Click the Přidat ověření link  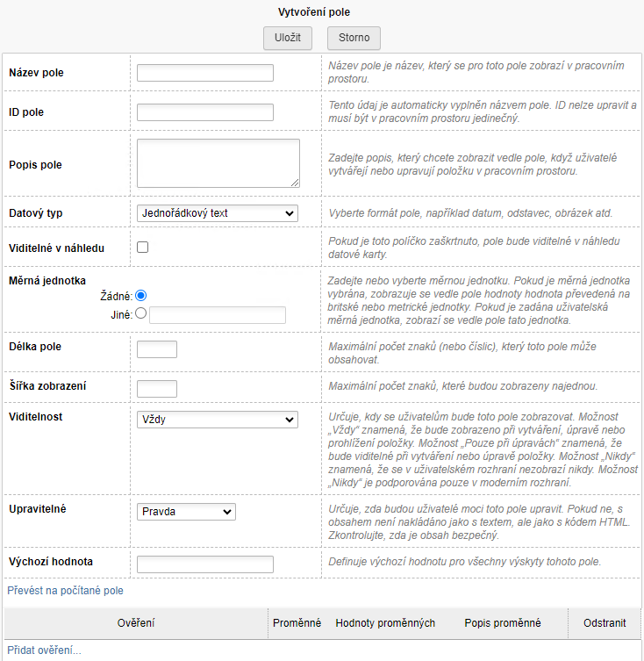click(x=44, y=650)
